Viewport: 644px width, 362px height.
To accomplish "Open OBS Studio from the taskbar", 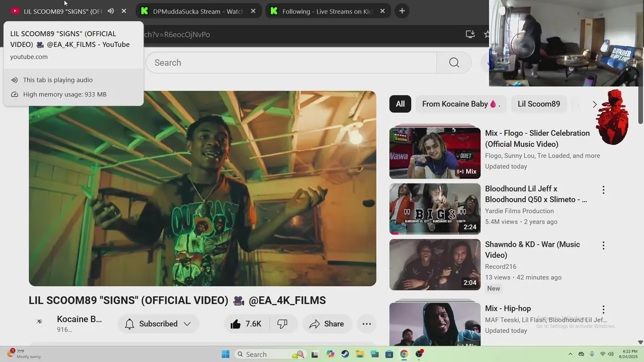I will [419, 354].
